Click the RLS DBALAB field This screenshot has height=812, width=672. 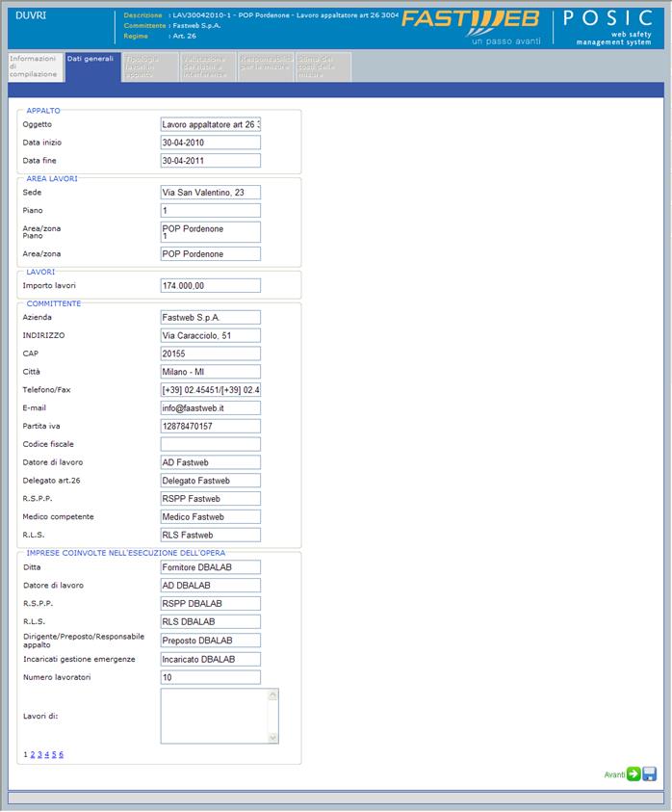coord(211,621)
